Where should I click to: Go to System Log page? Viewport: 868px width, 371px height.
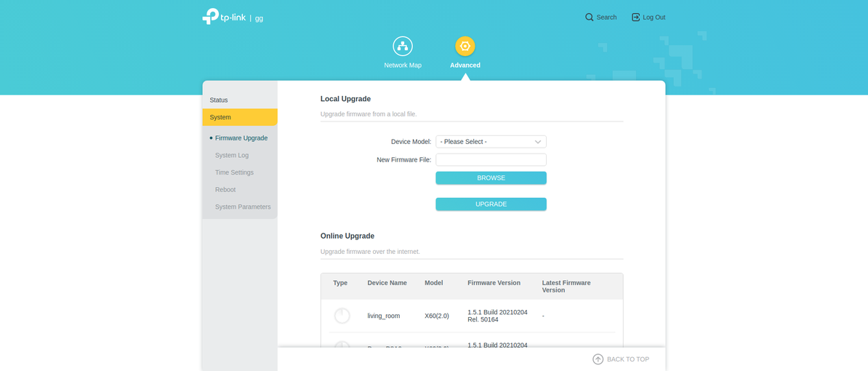(x=232, y=156)
